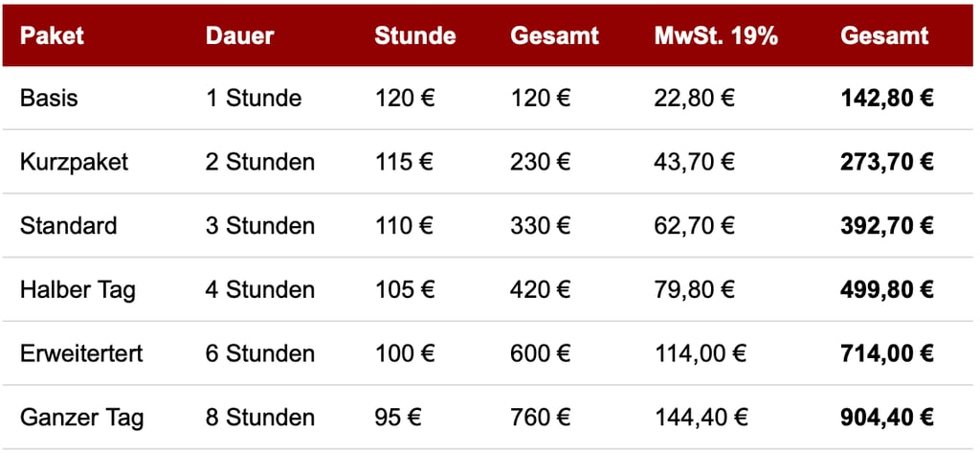Click the Paket column header
The height and width of the screenshot is (454, 980).
click(52, 36)
